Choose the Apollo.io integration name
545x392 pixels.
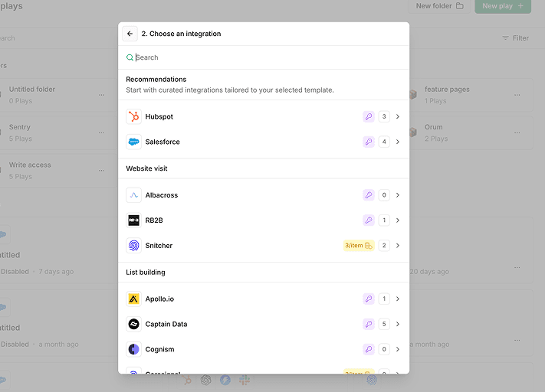159,299
